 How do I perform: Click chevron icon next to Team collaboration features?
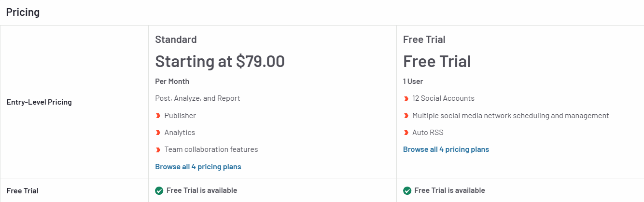(x=158, y=149)
